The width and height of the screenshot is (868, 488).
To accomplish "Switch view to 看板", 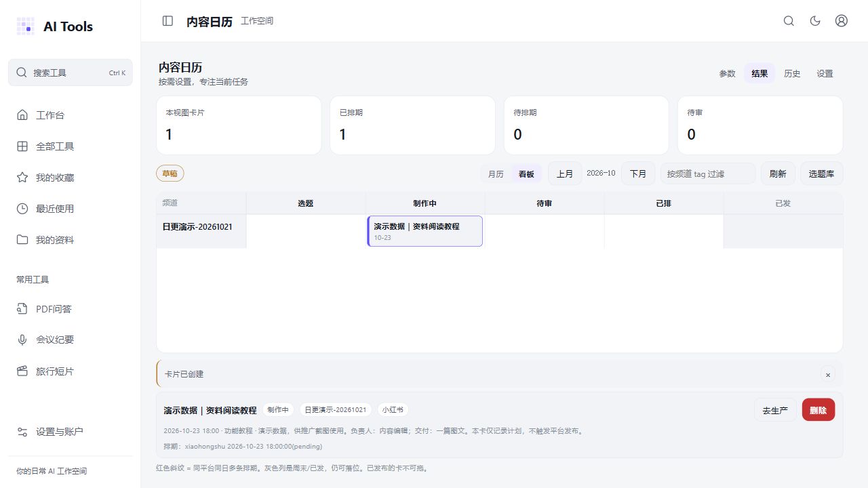I will pos(526,174).
